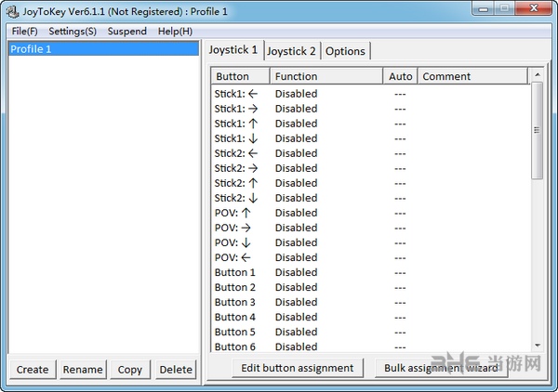Switch to the Joystick 2 tab
This screenshot has height=392, width=558.
[x=291, y=51]
